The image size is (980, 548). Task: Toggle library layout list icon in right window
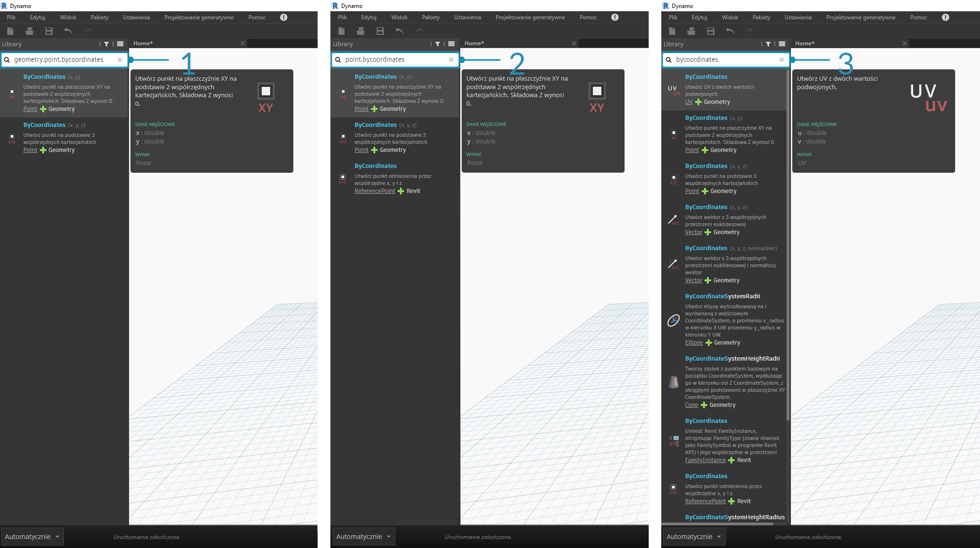782,44
